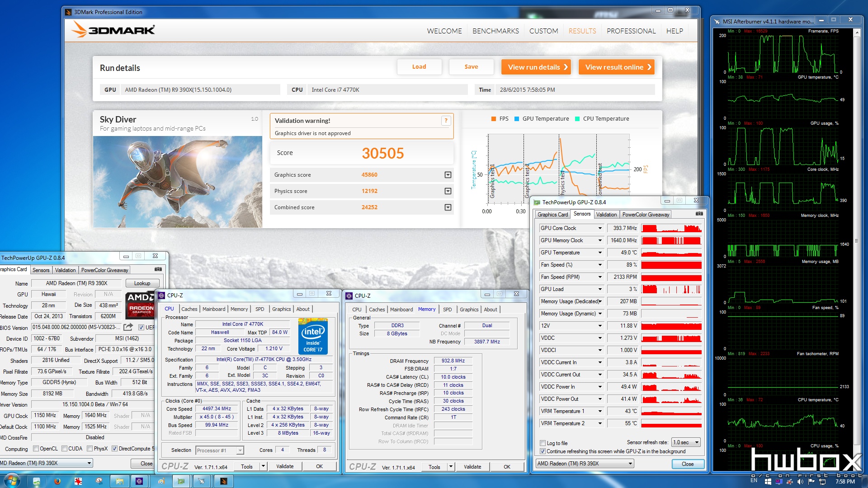
Task: Open the GPU Core Clock sensor dropdown
Action: pyautogui.click(x=600, y=228)
